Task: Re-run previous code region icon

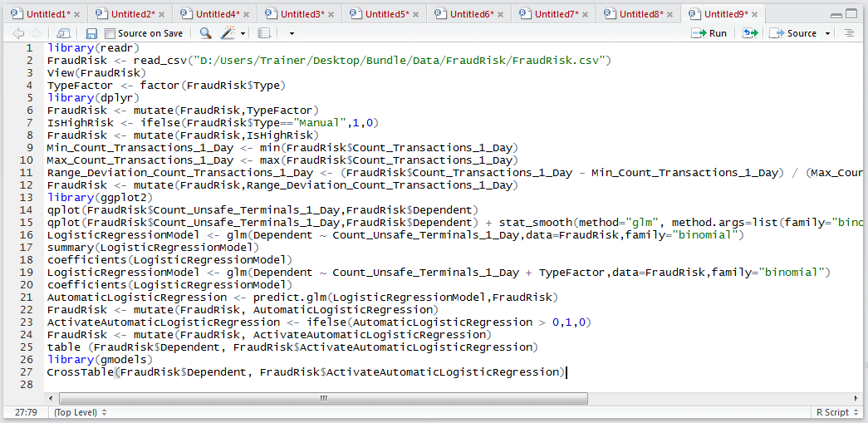Action: (x=749, y=33)
